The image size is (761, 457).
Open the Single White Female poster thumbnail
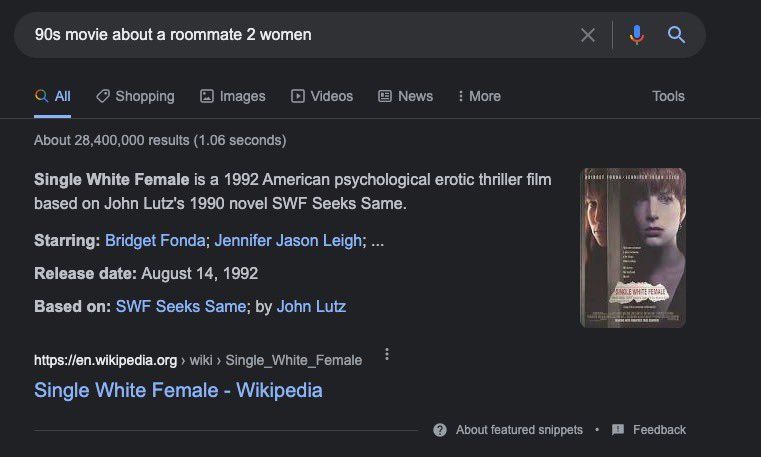(x=633, y=247)
